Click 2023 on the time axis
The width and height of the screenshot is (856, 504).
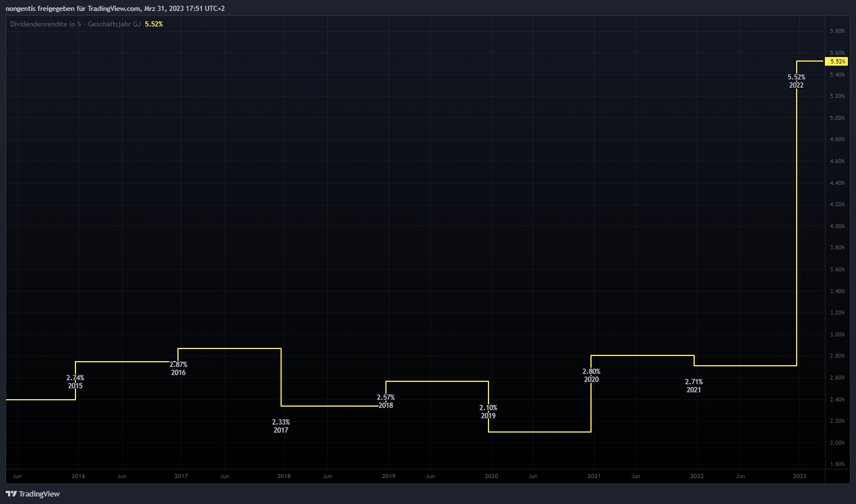800,476
